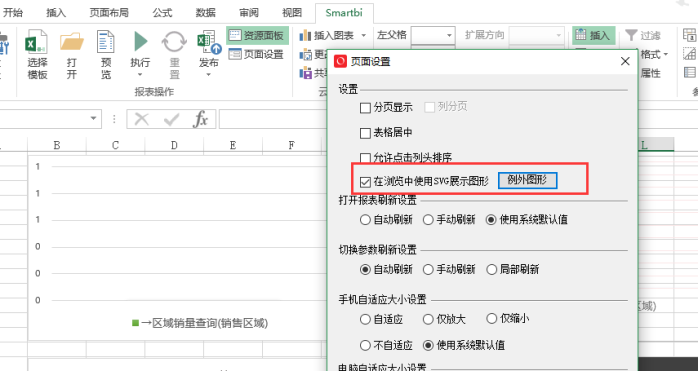Select 手动刷新 under 打开报表刷新设置
Screen dimensions: 698x371
pyautogui.click(x=428, y=220)
